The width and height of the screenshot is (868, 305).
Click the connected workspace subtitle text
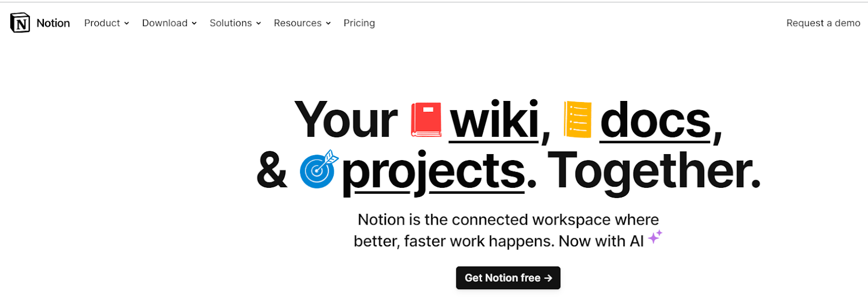[508, 220]
